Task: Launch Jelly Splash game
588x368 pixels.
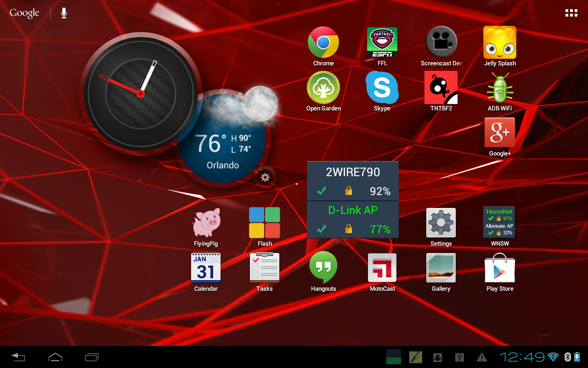Action: 500,46
